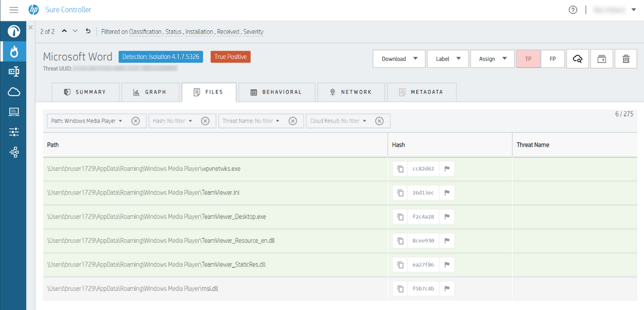Open the Assign dropdown
The height and width of the screenshot is (310, 644).
coord(492,59)
